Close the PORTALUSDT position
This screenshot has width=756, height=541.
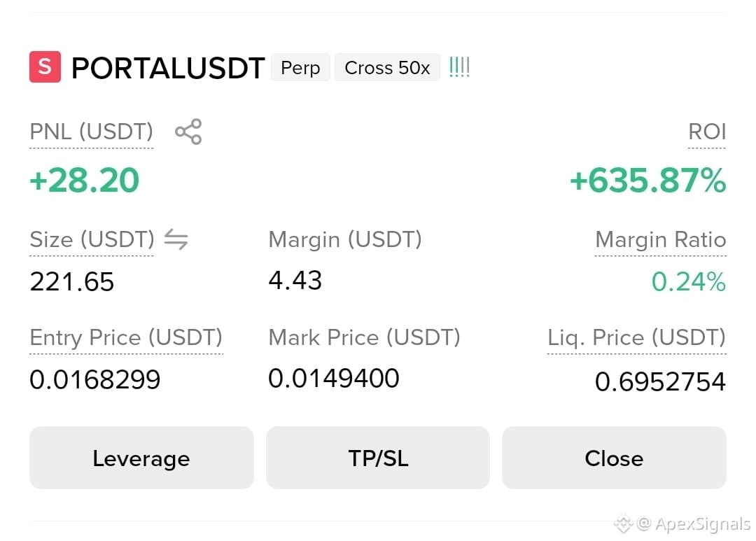tap(615, 458)
